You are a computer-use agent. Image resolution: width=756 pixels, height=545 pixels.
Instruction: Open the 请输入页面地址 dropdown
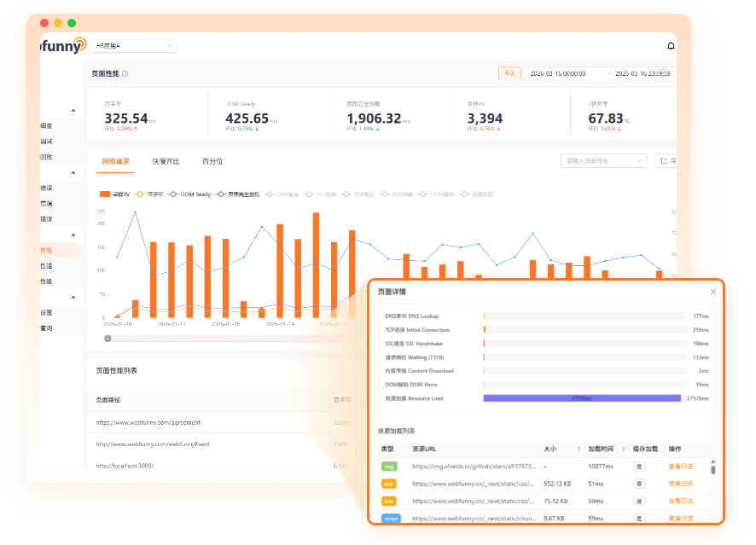[x=604, y=160]
